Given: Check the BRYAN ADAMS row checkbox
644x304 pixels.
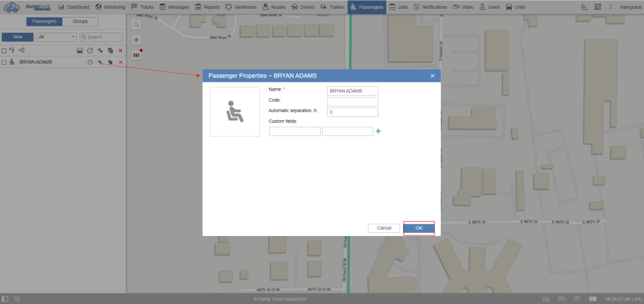Looking at the screenshot, I should pyautogui.click(x=4, y=62).
